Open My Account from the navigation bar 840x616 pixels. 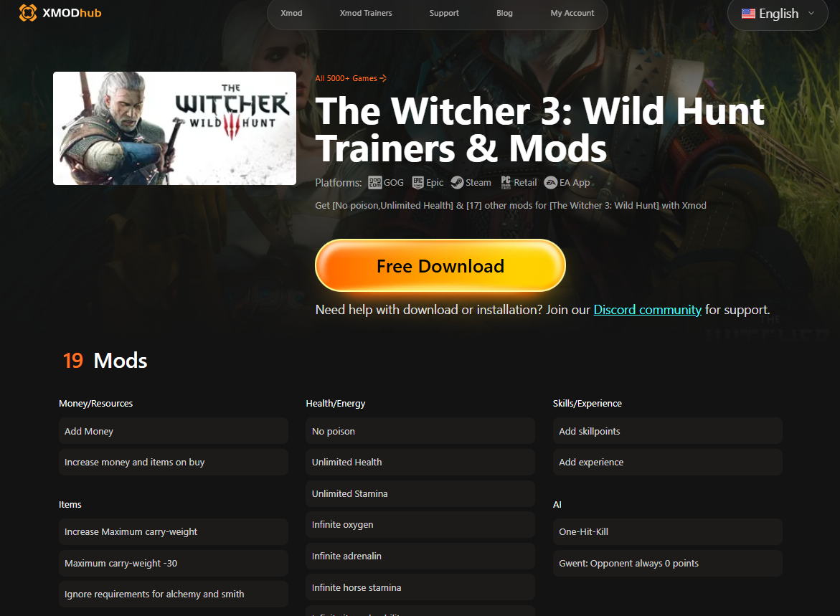[x=572, y=13]
